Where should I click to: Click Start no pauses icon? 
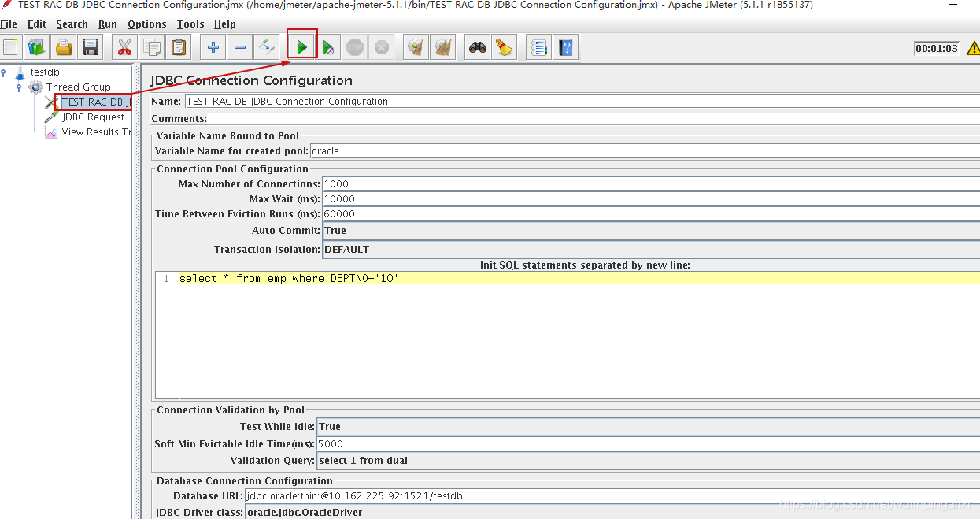[x=328, y=47]
